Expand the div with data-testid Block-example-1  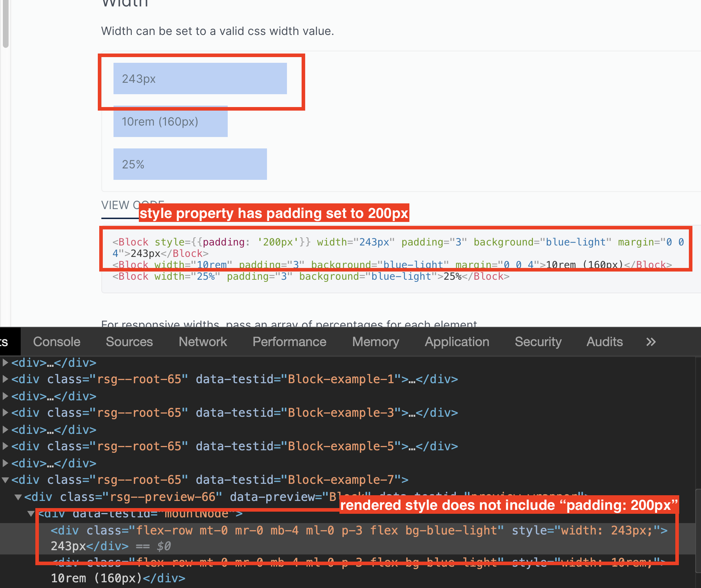(5, 379)
